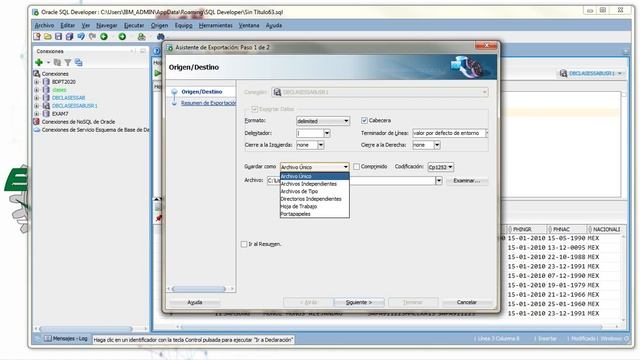Click the blue help icon on worksheet tab
Image resolution: width=640 pixels, height=360 pixels.
pyautogui.click(x=157, y=51)
